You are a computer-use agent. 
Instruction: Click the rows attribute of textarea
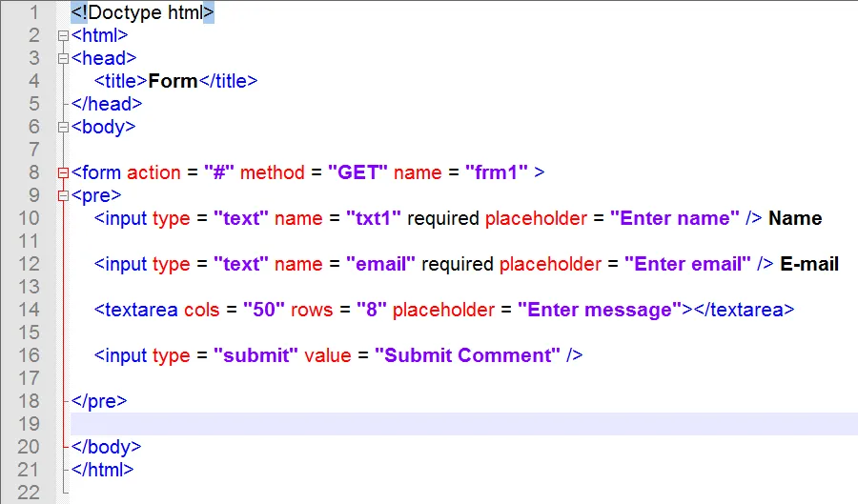click(312, 310)
